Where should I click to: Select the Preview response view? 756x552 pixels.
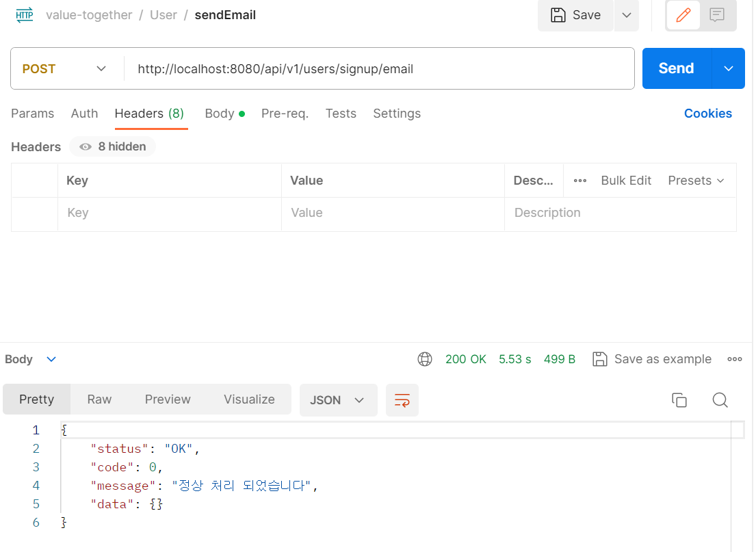point(168,399)
